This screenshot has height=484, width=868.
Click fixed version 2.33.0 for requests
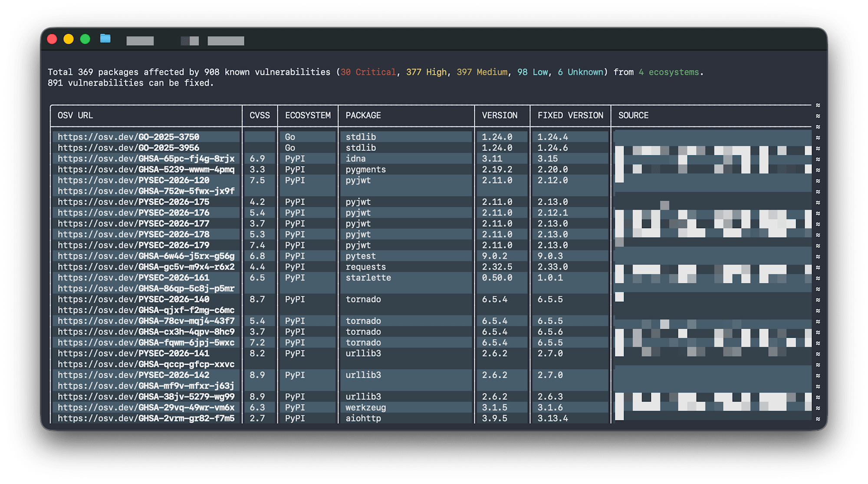pyautogui.click(x=552, y=267)
